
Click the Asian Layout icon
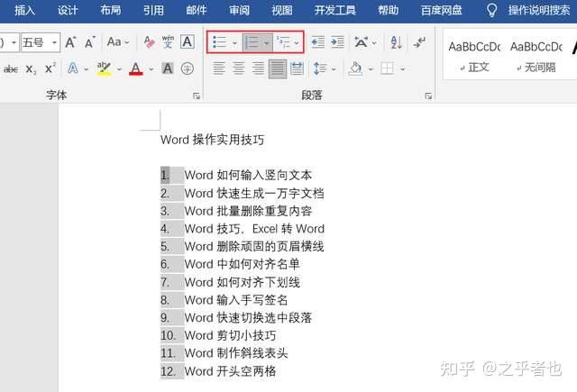[361, 42]
